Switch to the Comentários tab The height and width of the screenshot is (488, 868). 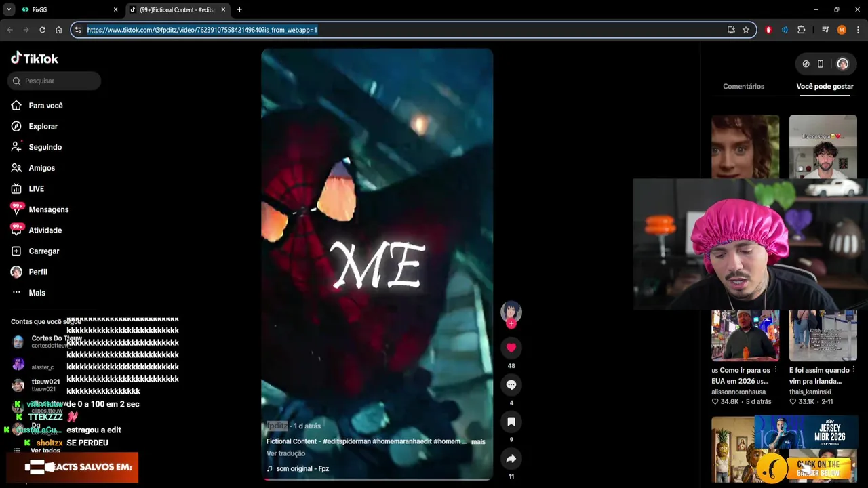pyautogui.click(x=743, y=87)
